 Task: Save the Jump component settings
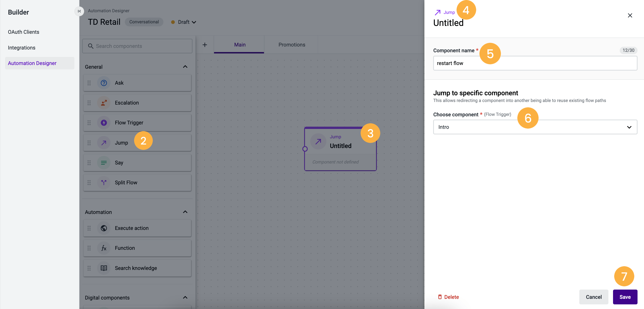(625, 297)
